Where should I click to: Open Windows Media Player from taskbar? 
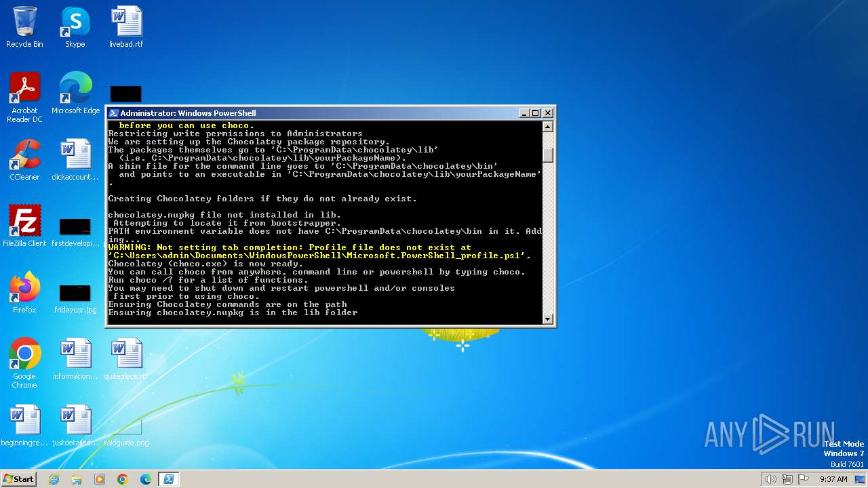pos(100,479)
